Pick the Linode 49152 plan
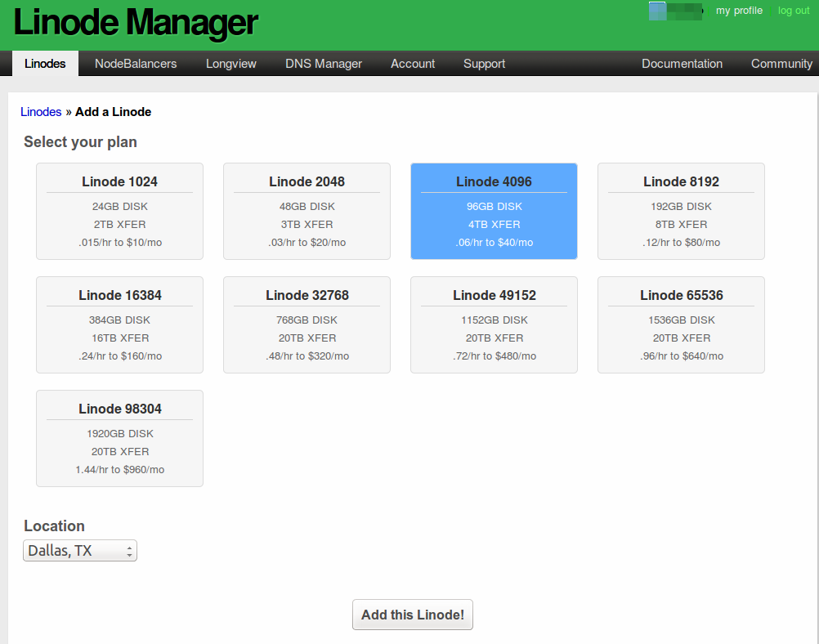The image size is (819, 644). pyautogui.click(x=495, y=325)
